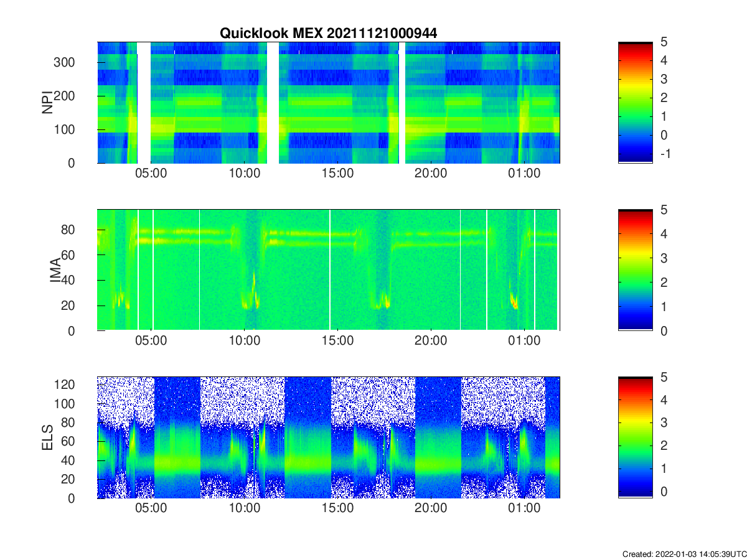Click the "10:00" time tick under the NPI plot

tap(244, 174)
